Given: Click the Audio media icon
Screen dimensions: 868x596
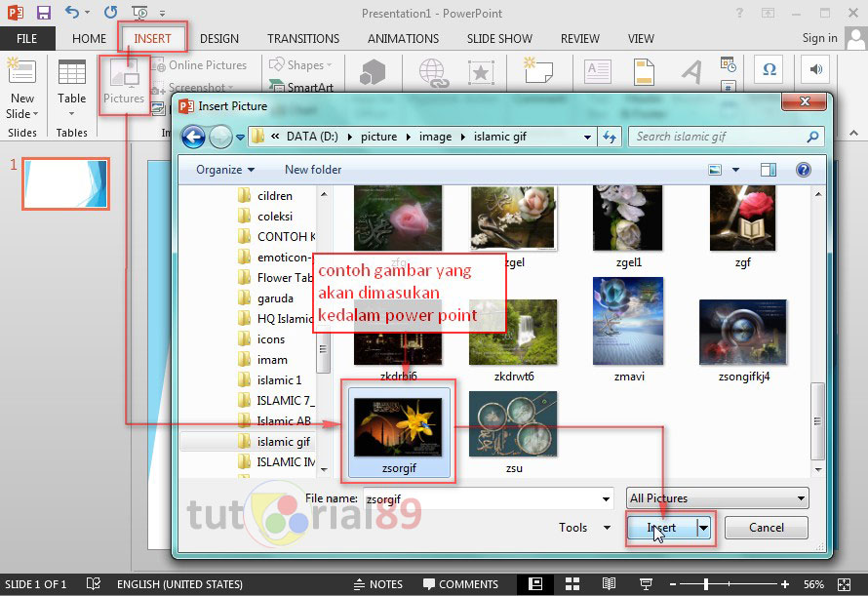Looking at the screenshot, I should coord(815,70).
